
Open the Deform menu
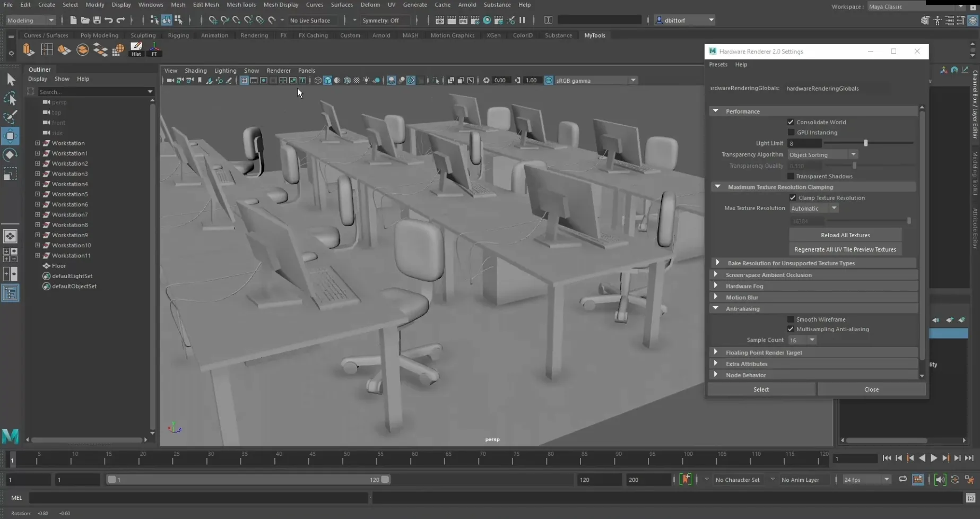[x=370, y=5]
